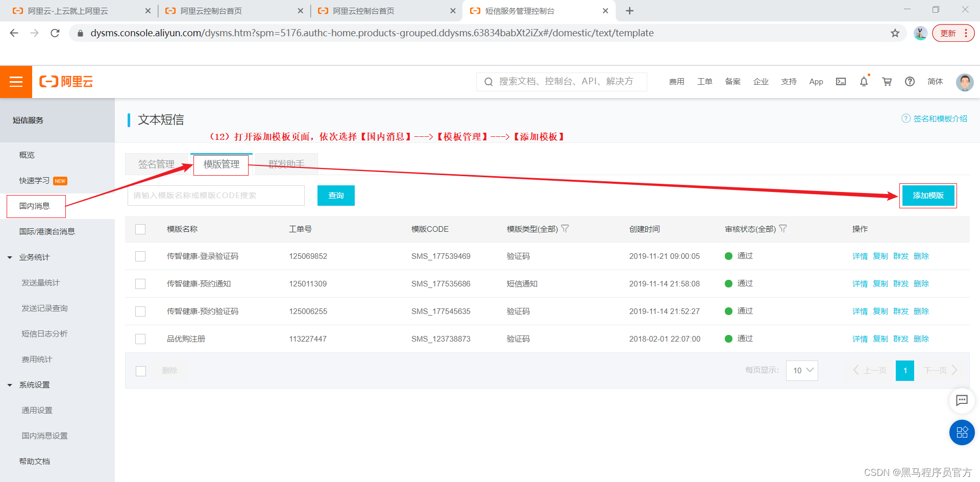Click the 查询 search button
Image resolution: width=980 pixels, height=482 pixels.
pos(336,196)
